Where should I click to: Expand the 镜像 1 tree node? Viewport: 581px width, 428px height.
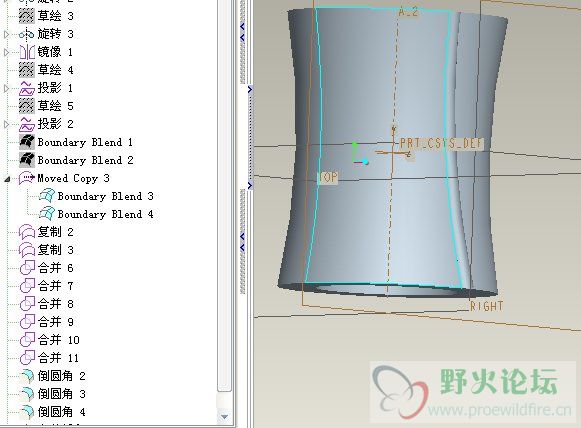[6, 52]
